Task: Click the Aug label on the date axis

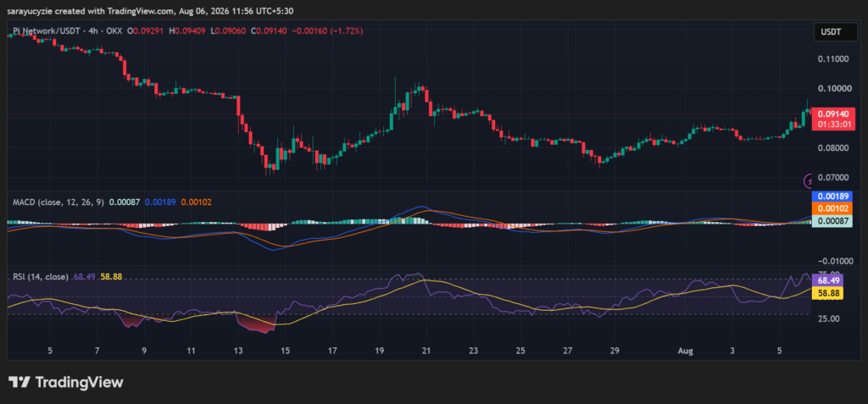Action: (685, 351)
